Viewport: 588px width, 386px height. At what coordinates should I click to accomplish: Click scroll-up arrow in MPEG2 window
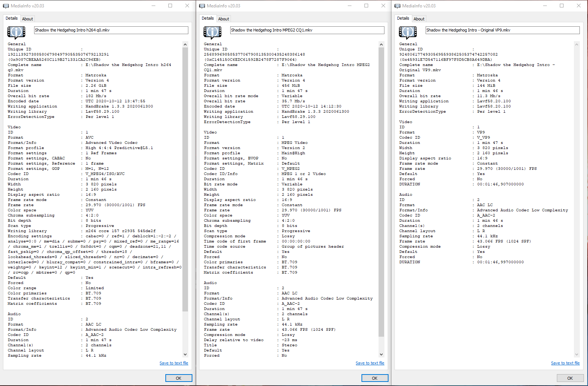[x=381, y=44]
